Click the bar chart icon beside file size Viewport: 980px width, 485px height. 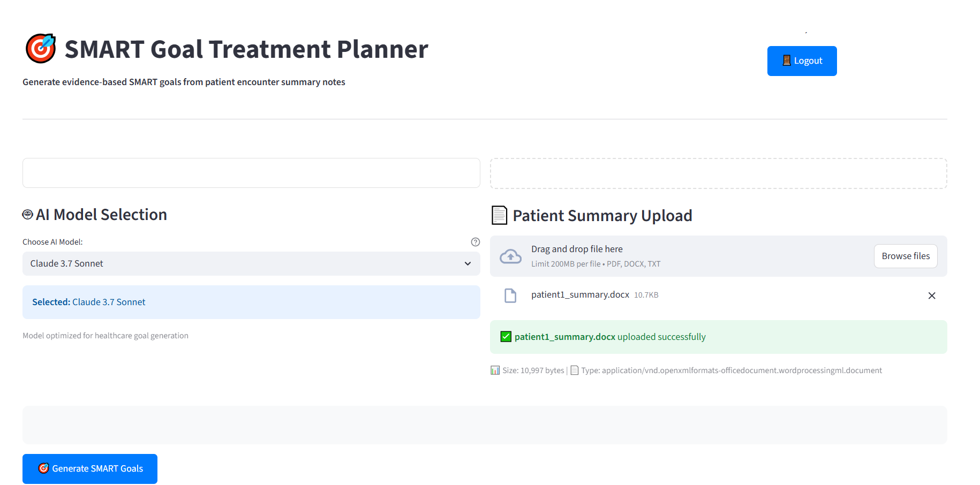point(495,370)
